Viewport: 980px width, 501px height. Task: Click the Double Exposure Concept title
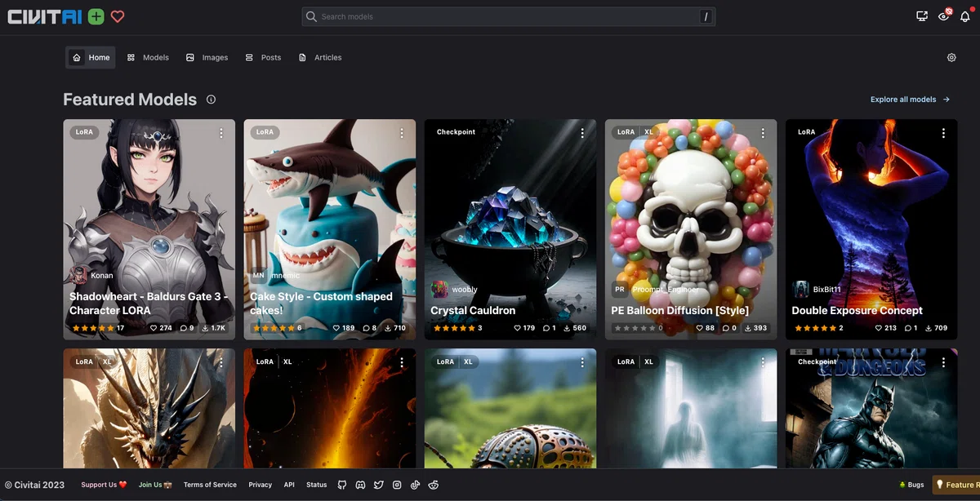pyautogui.click(x=857, y=310)
